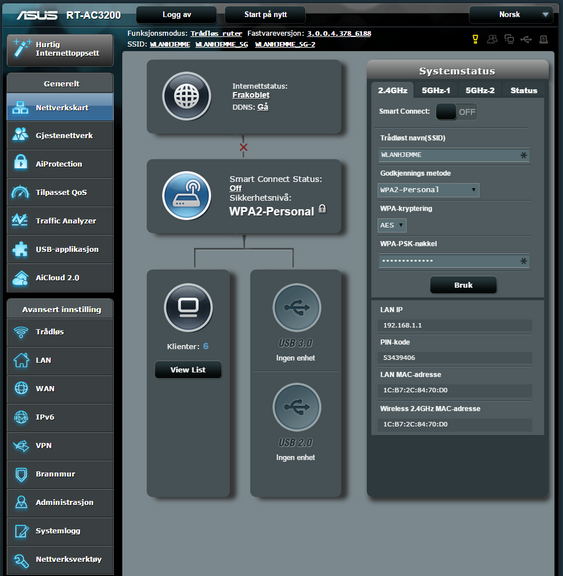563x576 pixels.
Task: Click the VPN arrows icon
Action: (21, 446)
